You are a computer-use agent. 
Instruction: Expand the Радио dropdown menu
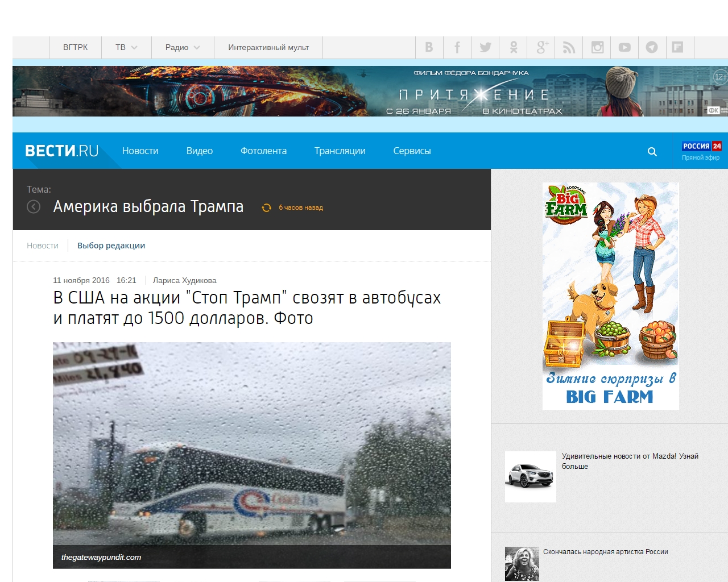pyautogui.click(x=183, y=48)
